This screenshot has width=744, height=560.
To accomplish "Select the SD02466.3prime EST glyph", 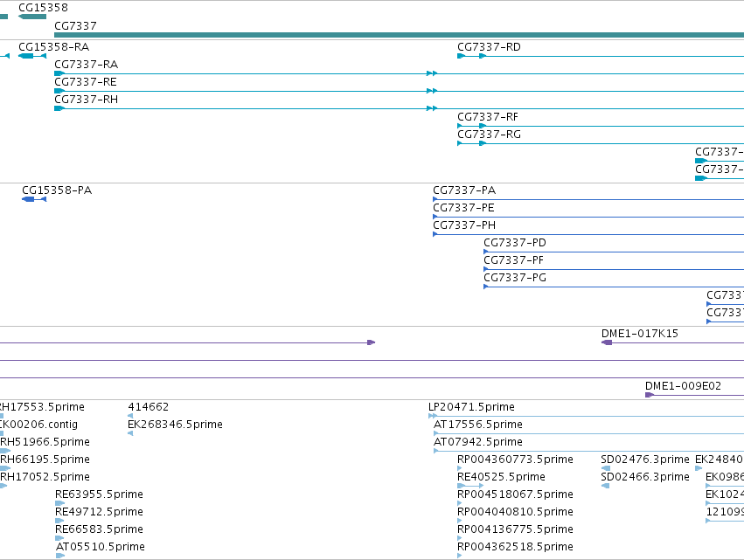I will [605, 486].
